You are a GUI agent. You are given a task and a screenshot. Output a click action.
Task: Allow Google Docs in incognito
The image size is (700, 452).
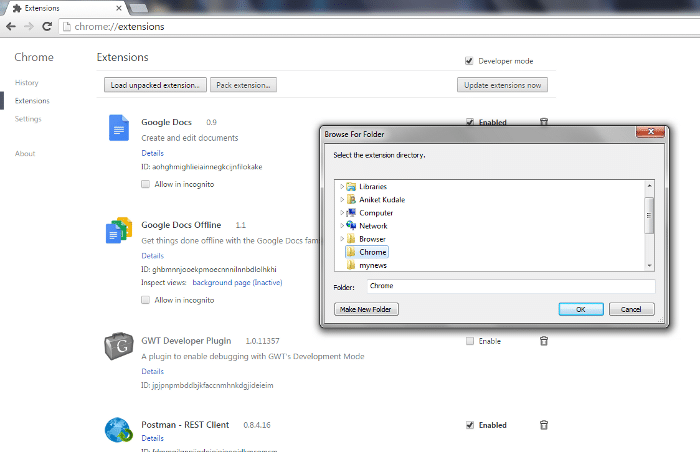tap(146, 184)
